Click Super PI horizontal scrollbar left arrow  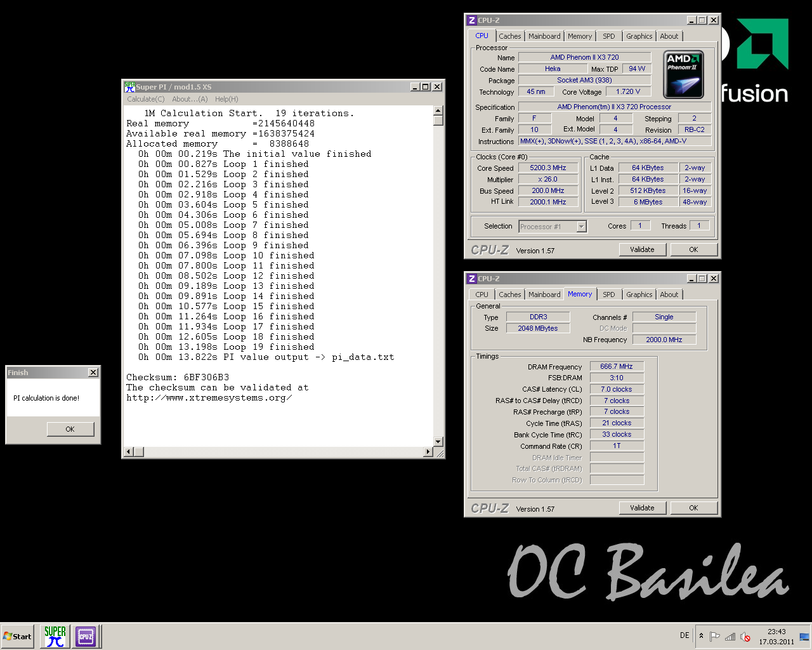click(129, 452)
